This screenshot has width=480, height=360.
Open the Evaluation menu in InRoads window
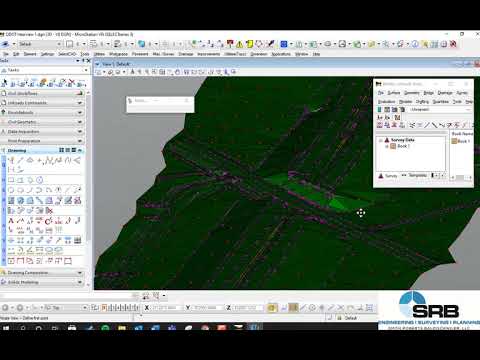[387, 101]
